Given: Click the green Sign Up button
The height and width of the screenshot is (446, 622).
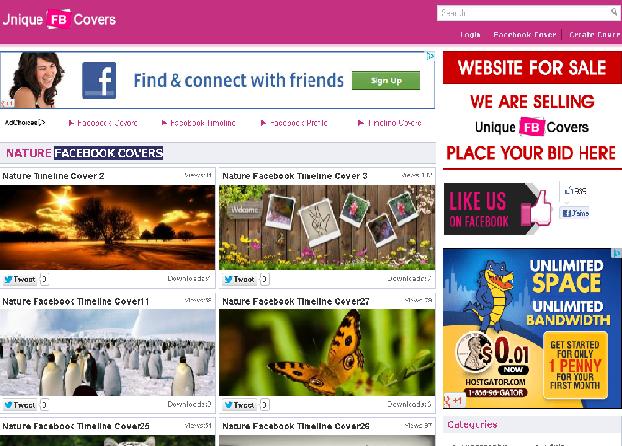Looking at the screenshot, I should pos(386,81).
